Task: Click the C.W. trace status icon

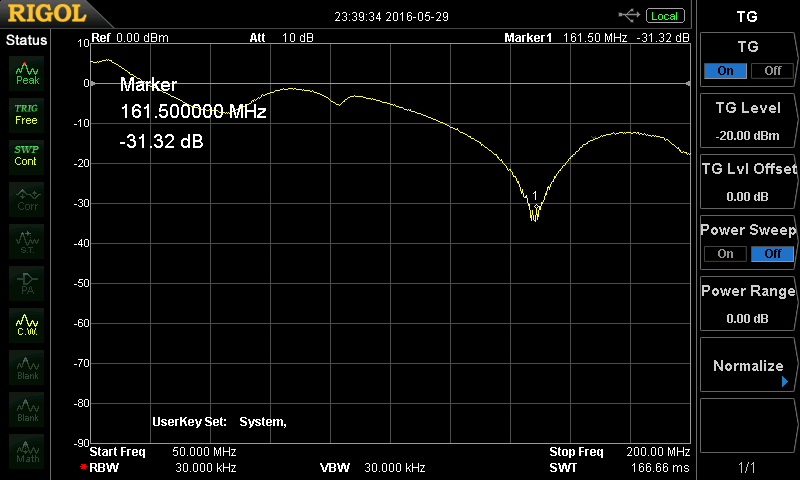Action: pyautogui.click(x=27, y=322)
